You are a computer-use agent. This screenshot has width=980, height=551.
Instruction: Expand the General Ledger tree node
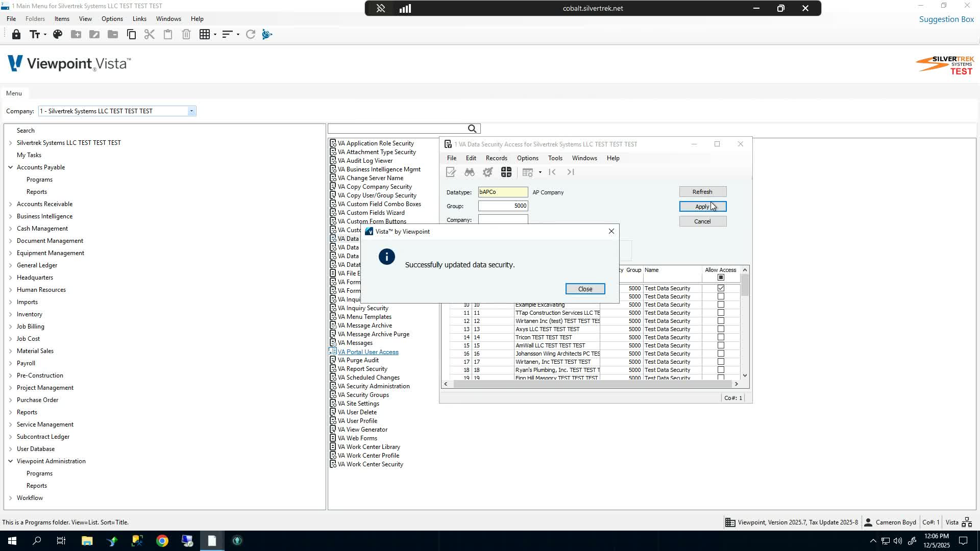10,265
